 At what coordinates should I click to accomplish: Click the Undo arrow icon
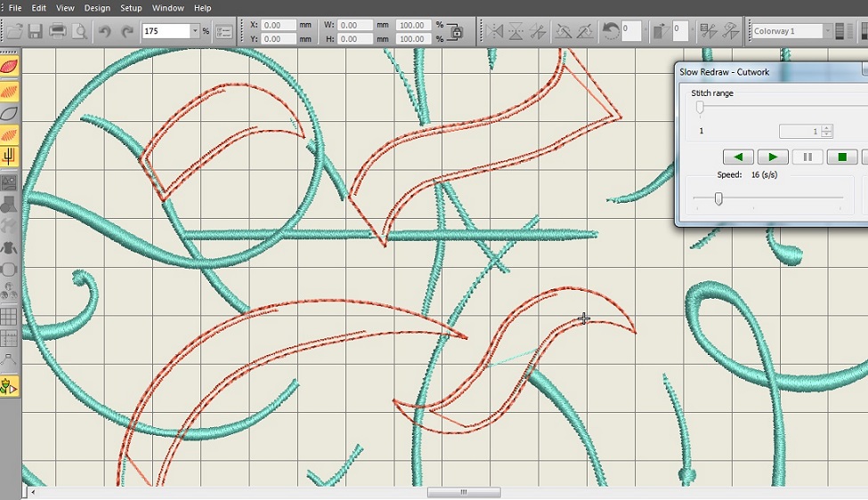(x=104, y=32)
